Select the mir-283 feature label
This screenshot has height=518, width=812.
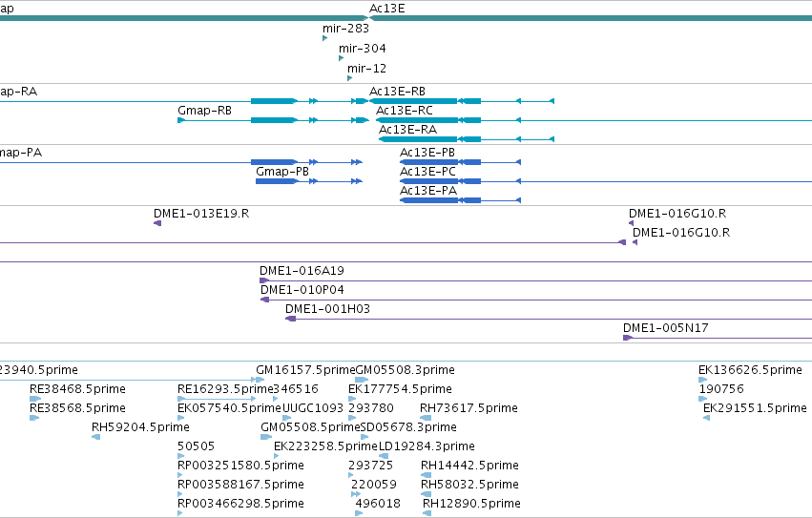[345, 29]
